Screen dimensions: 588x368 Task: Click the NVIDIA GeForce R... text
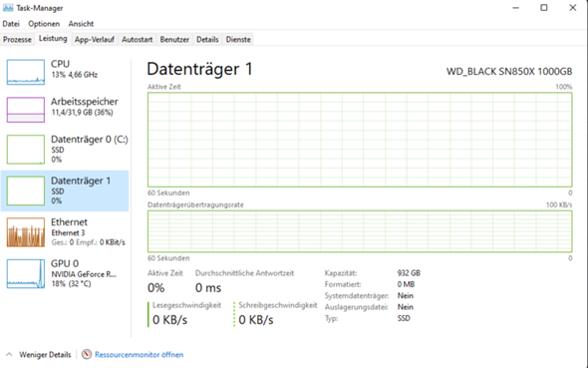(84, 274)
